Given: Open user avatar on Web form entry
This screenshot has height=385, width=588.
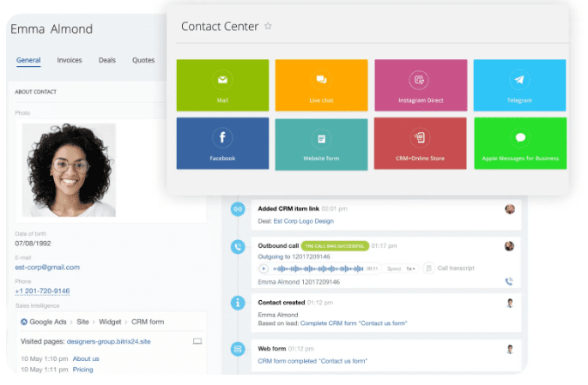Looking at the screenshot, I should (510, 350).
